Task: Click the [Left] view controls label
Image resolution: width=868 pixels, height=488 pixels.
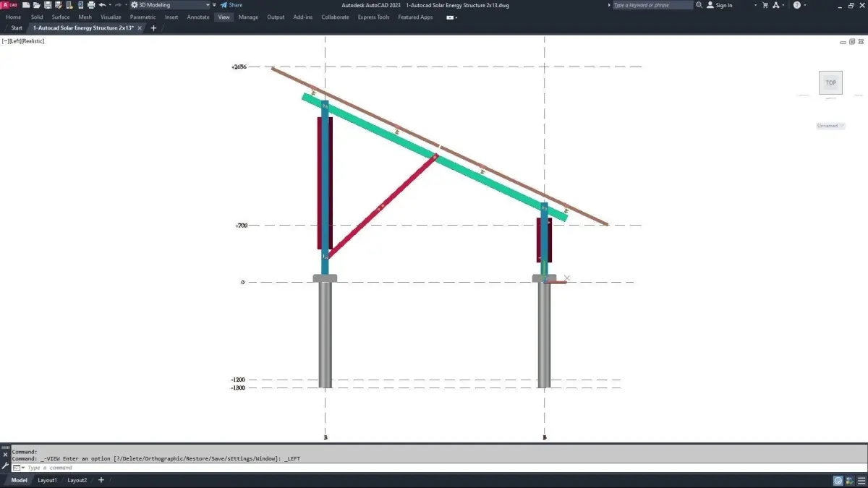Action: tap(15, 41)
